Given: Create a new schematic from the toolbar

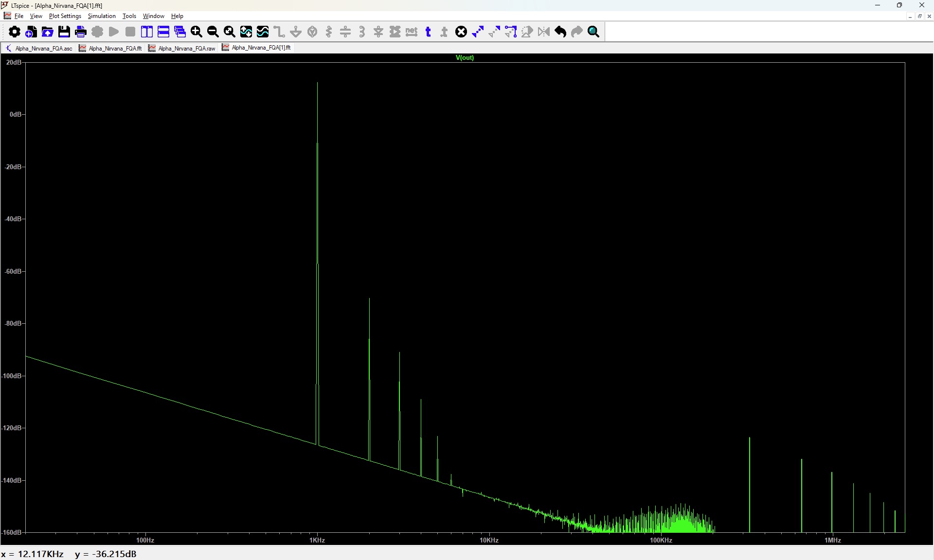Looking at the screenshot, I should click(x=31, y=32).
